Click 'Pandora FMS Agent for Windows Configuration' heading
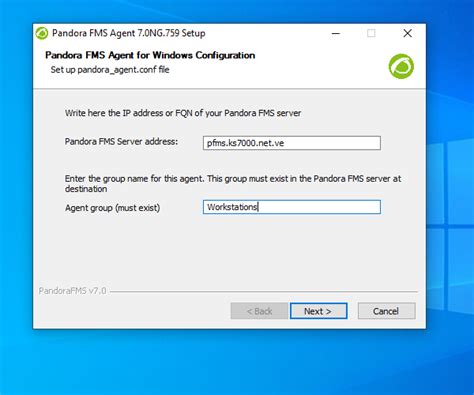The width and height of the screenshot is (474, 395). point(150,55)
